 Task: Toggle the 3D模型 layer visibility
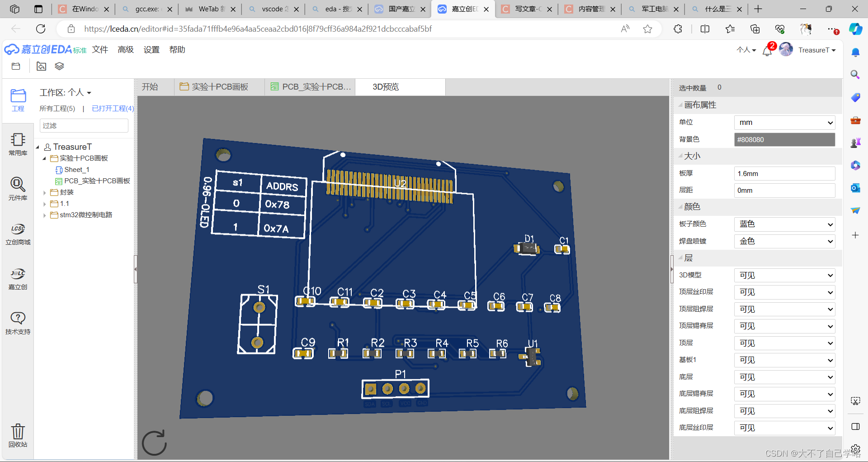pos(784,275)
